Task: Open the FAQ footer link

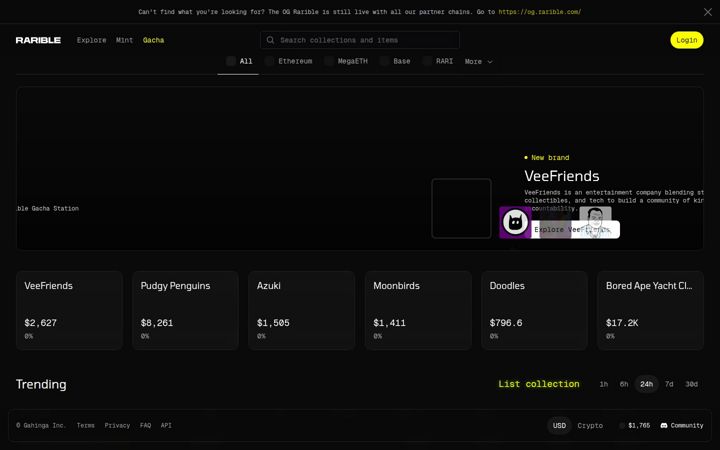Action: [146, 426]
